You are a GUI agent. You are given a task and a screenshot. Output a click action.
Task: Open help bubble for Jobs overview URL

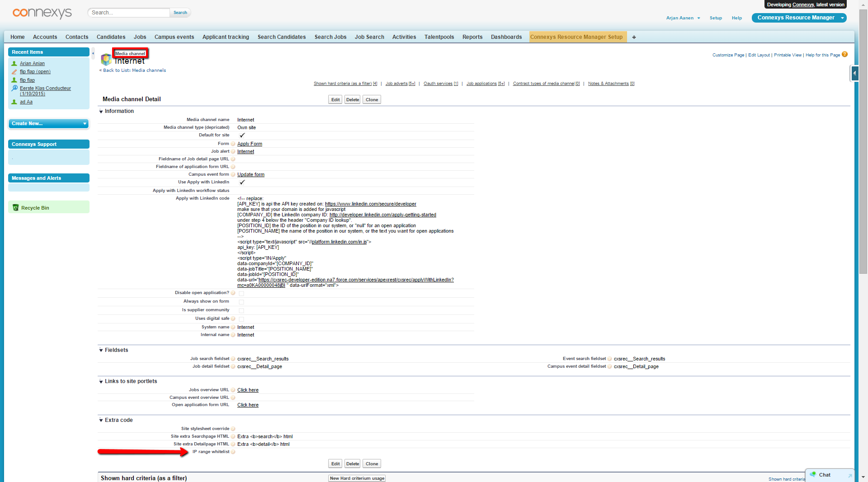233,390
